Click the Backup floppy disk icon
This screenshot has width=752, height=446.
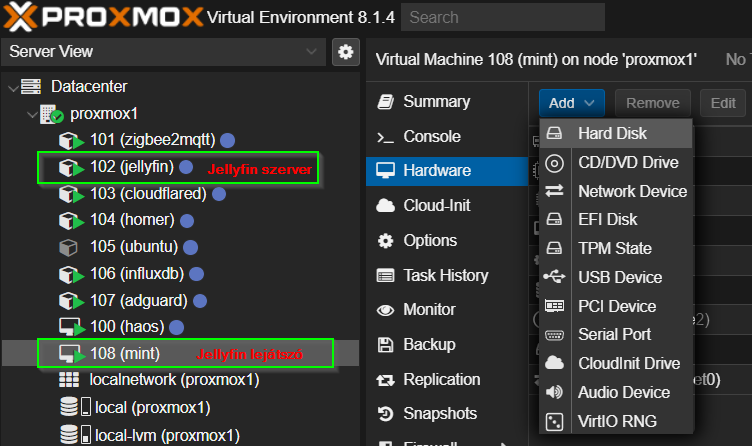coord(386,345)
